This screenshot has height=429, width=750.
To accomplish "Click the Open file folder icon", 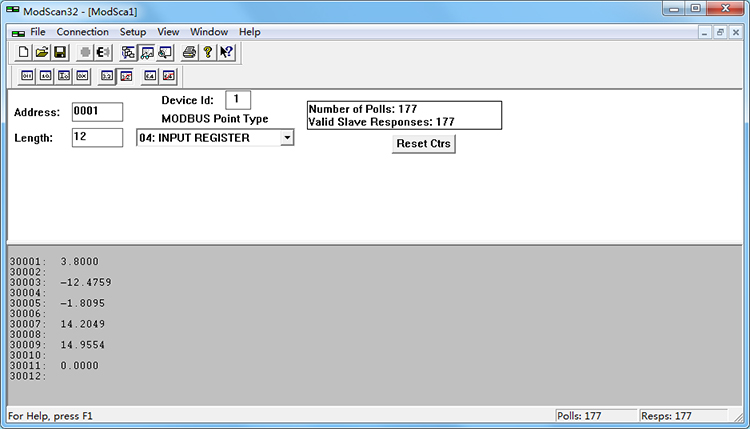I will 42,52.
